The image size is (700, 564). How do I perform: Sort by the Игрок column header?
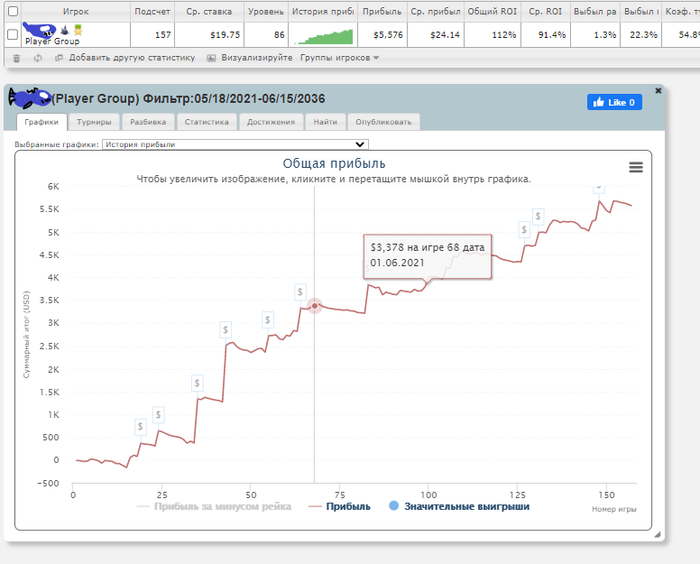click(x=75, y=12)
